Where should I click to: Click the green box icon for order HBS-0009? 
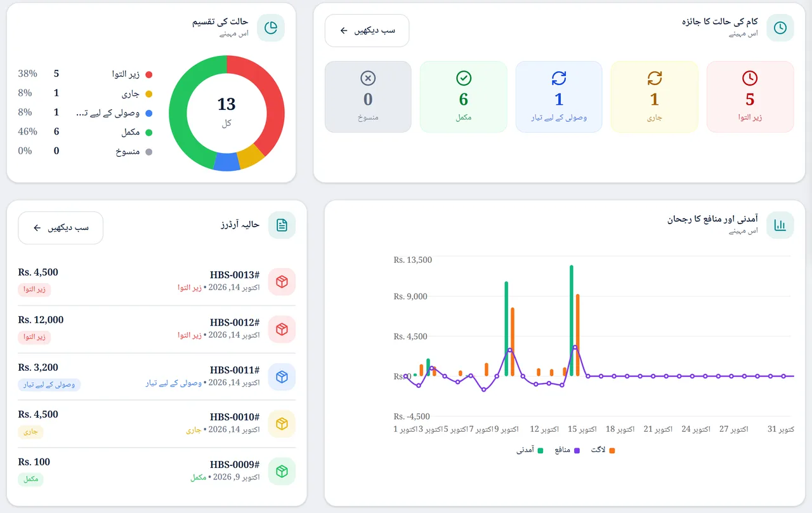pyautogui.click(x=282, y=472)
